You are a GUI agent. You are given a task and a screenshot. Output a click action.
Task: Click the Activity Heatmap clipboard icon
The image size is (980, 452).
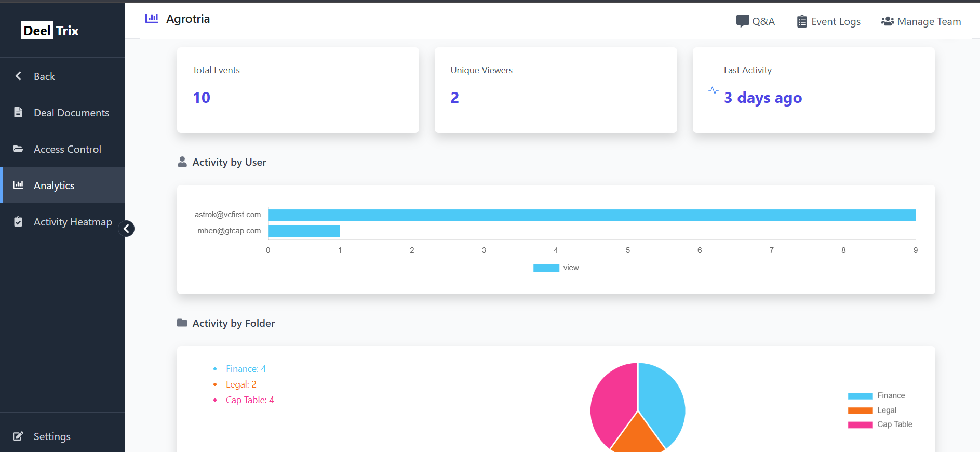click(x=18, y=221)
